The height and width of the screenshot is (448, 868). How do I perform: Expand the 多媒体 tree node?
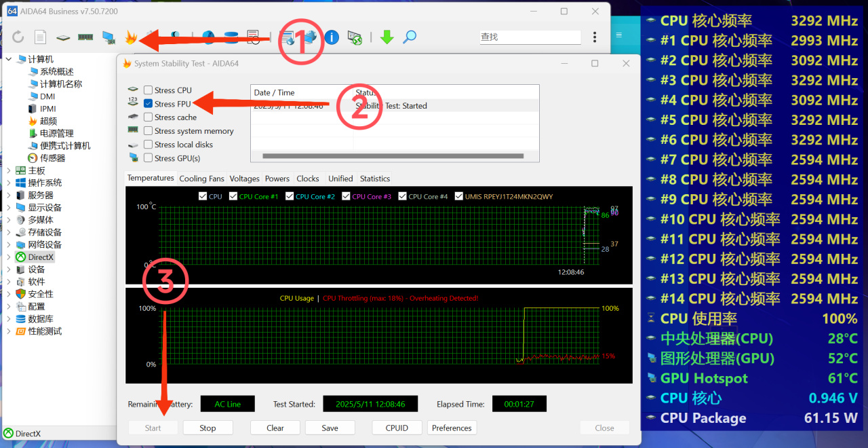9,220
